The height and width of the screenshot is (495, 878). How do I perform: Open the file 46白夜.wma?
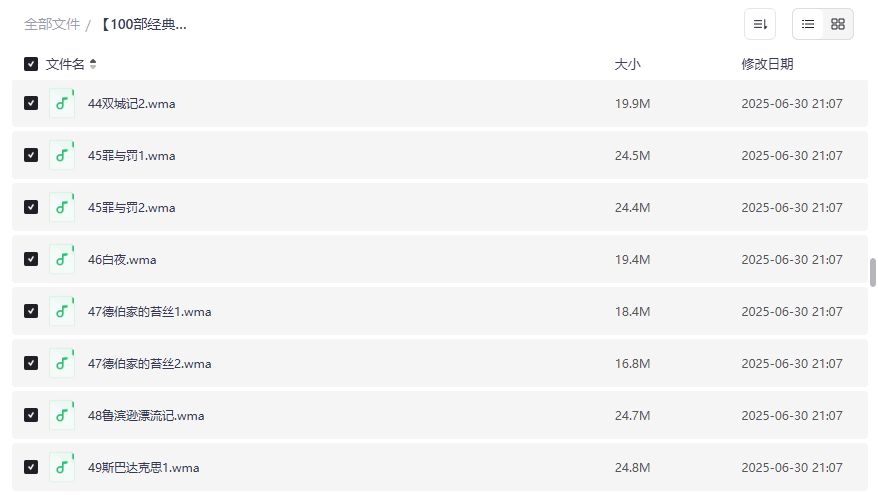click(x=122, y=259)
